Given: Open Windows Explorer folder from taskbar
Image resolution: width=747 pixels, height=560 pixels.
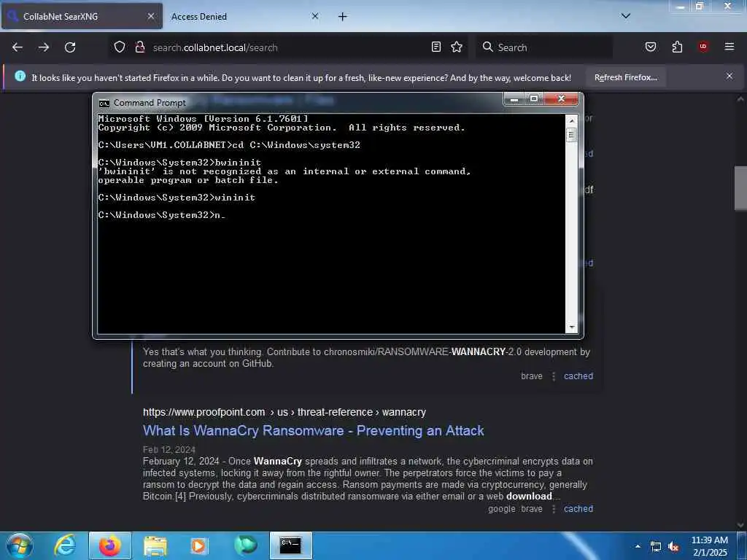Looking at the screenshot, I should [x=155, y=546].
